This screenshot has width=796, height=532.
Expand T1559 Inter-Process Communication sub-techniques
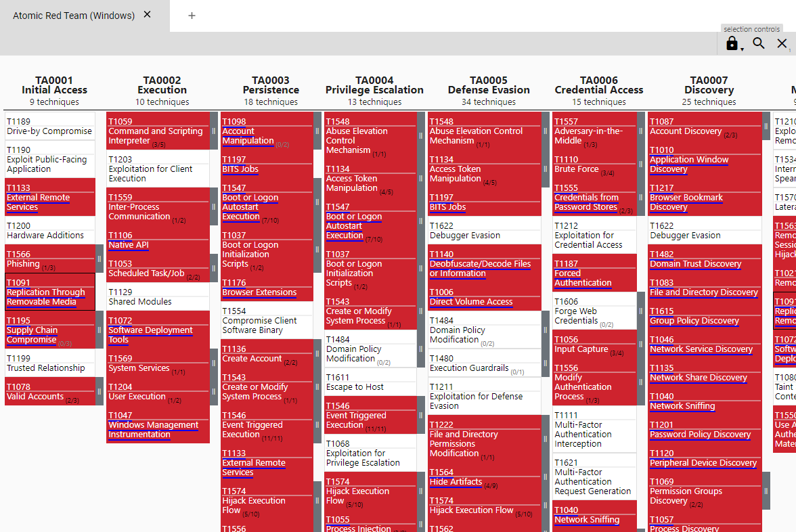[x=214, y=206]
